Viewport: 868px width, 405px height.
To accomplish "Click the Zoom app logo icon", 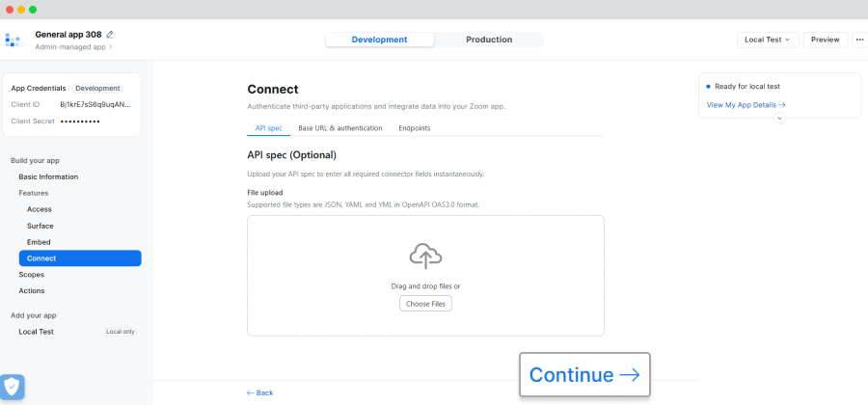I will [14, 40].
